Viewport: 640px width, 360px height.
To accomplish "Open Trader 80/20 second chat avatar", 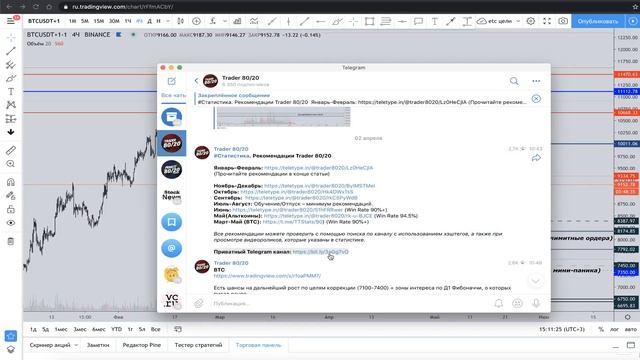I will pos(171,169).
